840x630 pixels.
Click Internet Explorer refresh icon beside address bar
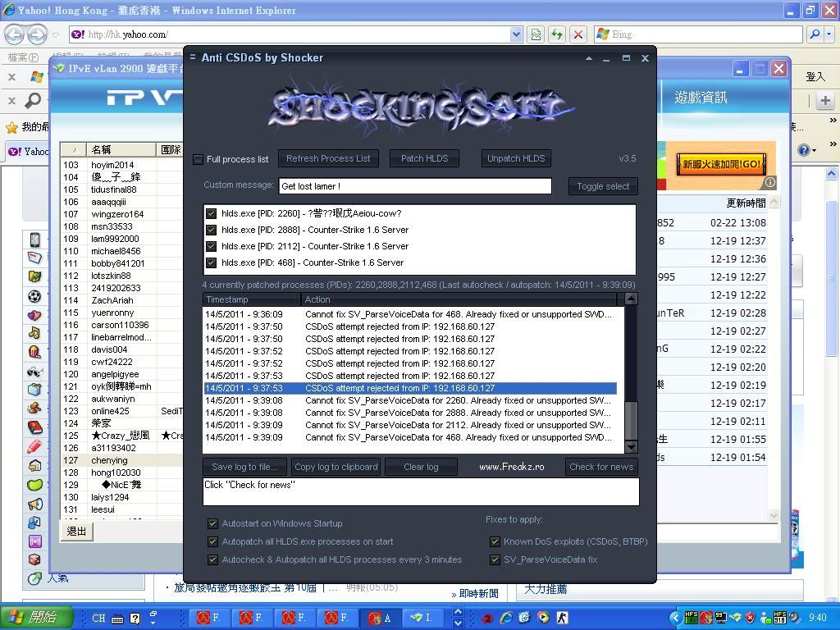(557, 34)
